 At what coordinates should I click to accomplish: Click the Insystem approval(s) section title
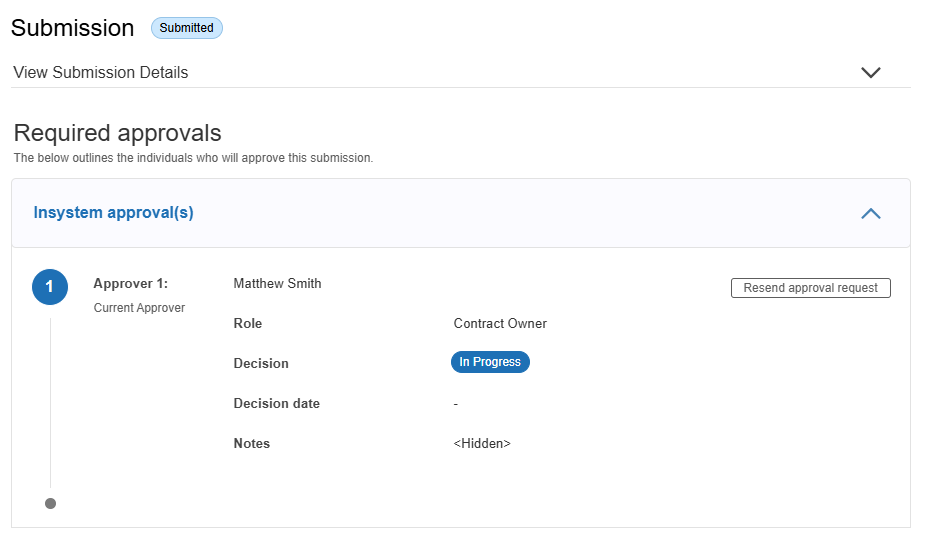coord(114,213)
